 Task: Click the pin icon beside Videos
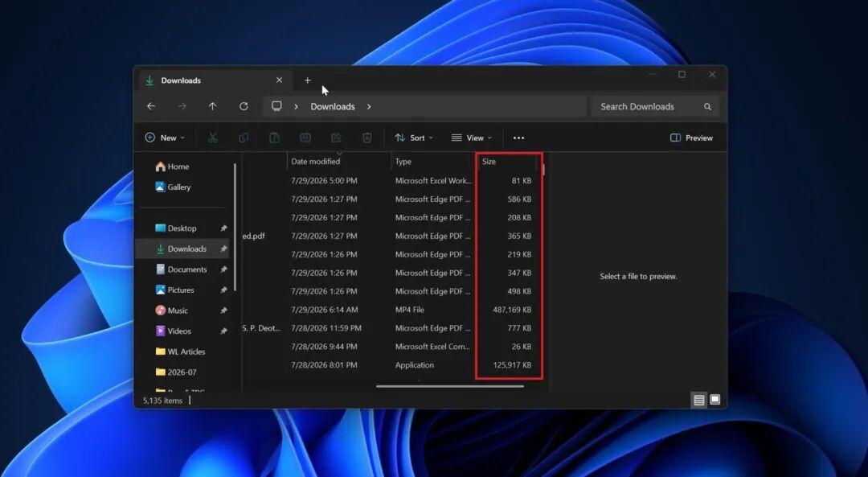coord(223,331)
